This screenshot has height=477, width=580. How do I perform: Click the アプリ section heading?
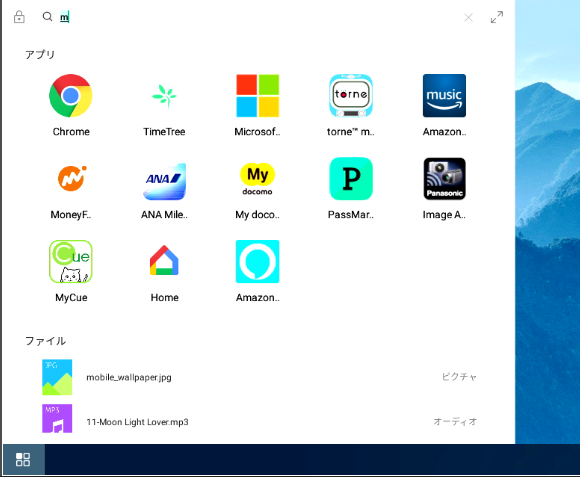40,55
